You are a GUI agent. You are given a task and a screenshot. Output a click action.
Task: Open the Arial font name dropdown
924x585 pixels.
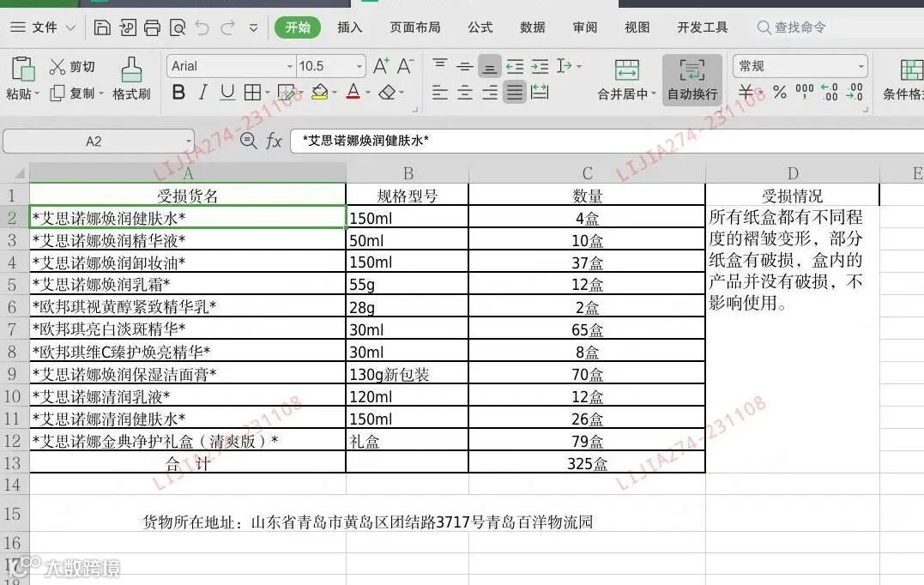tap(289, 67)
